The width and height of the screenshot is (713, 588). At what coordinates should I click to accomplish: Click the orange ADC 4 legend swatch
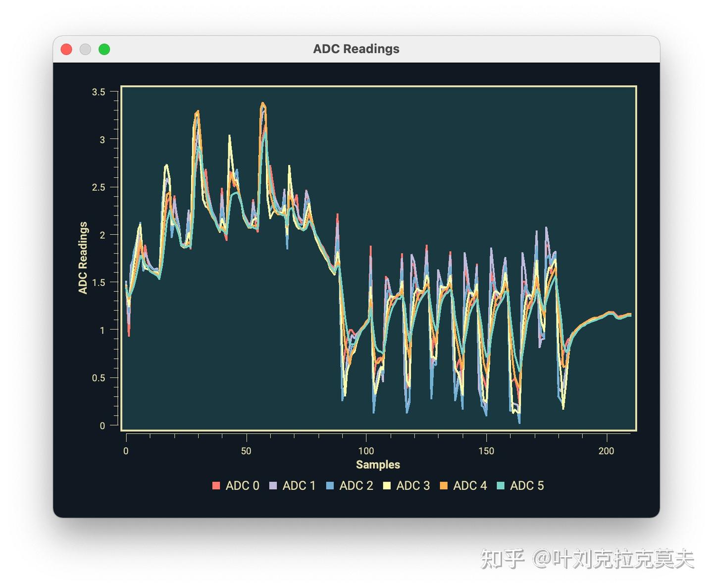tap(444, 485)
